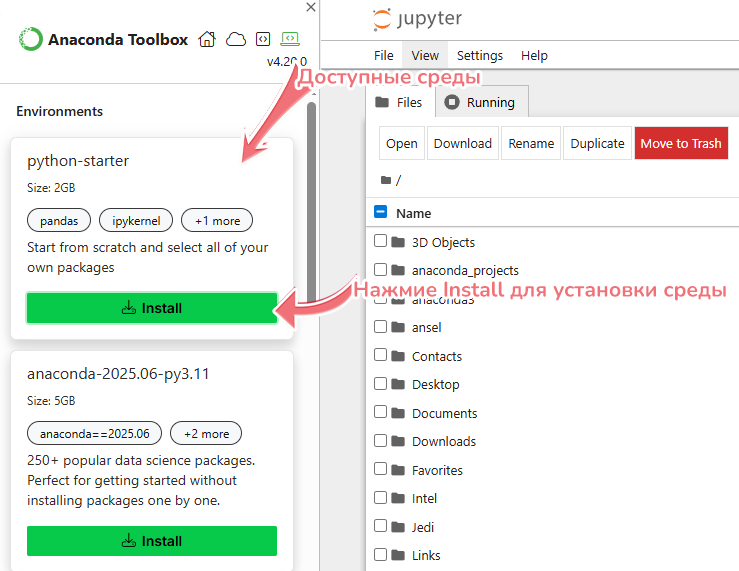Close the Anaconda Toolbox panel
739x571 pixels.
pos(311,7)
